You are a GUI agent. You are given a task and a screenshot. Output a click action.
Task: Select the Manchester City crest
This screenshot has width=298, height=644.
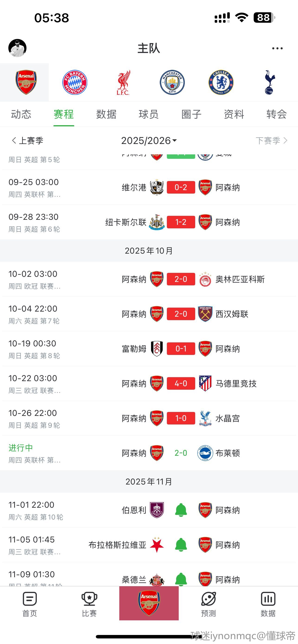(172, 82)
